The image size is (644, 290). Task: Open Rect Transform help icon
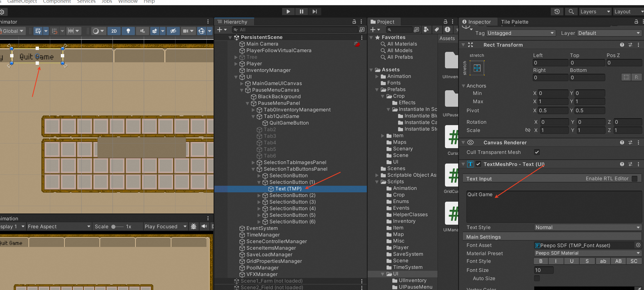coord(622,45)
